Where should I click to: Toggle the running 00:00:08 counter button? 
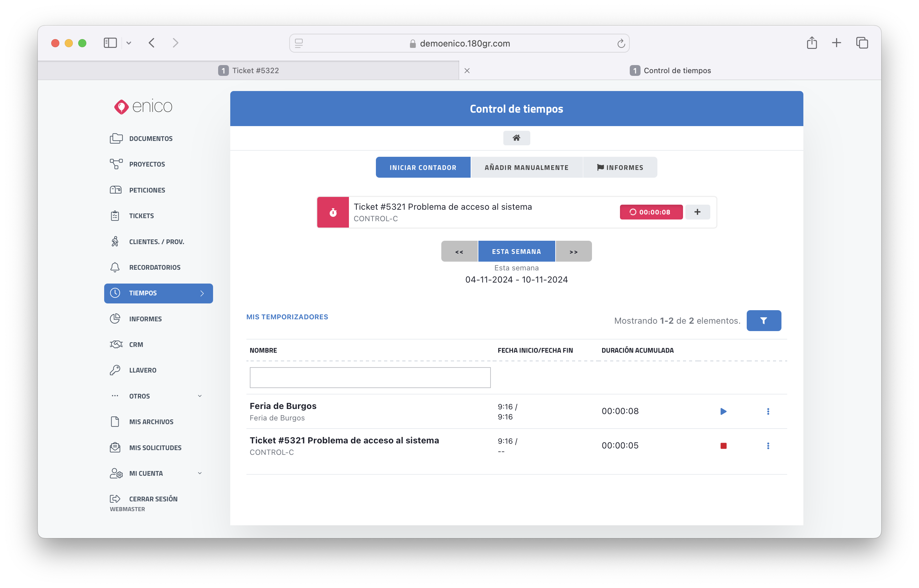[x=651, y=212]
